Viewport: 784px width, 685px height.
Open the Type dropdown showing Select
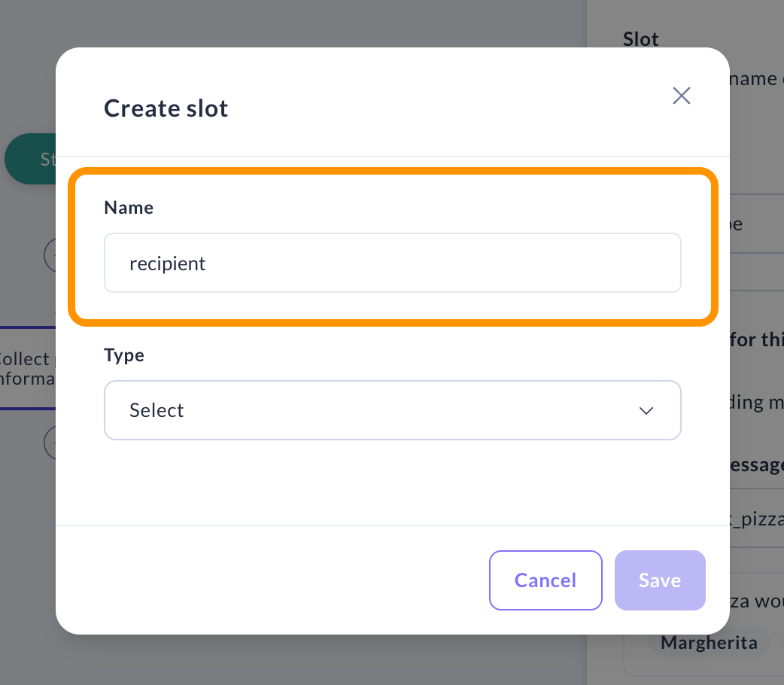point(392,410)
